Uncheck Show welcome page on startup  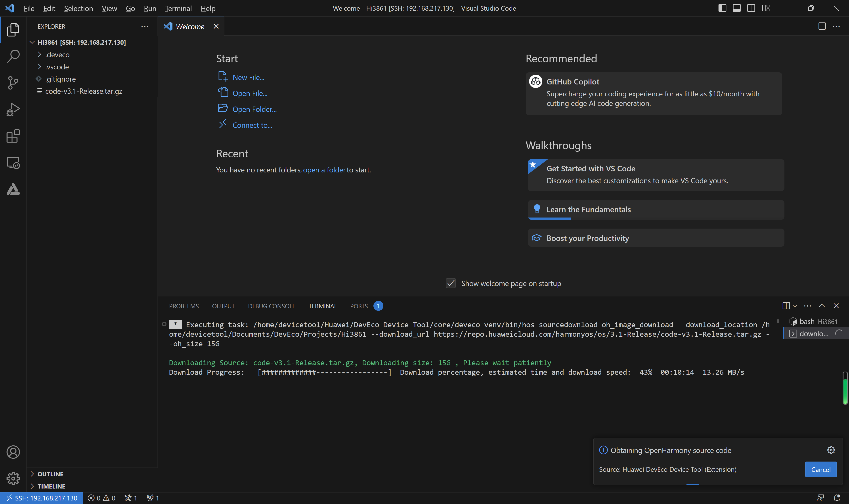click(x=451, y=283)
